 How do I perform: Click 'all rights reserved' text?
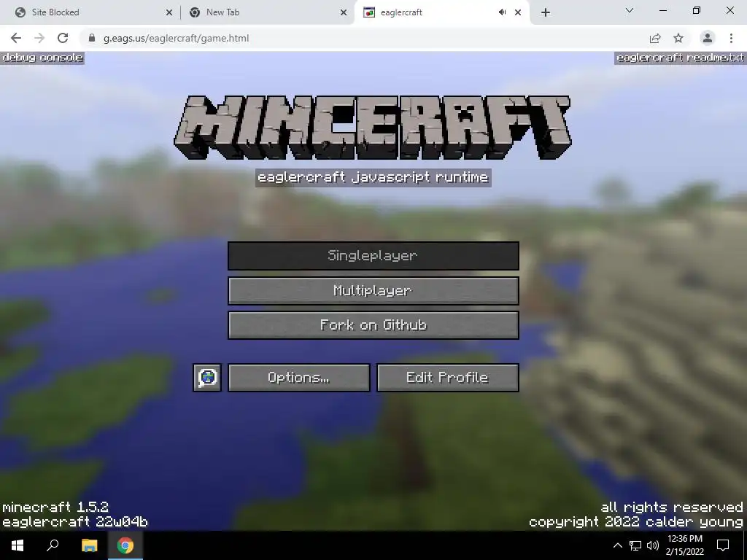(672, 507)
